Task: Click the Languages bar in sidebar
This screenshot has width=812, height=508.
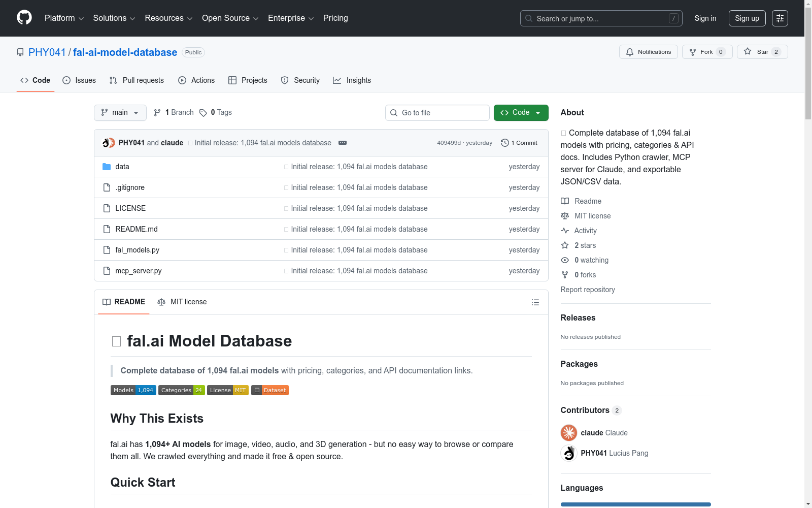Action: 636,504
